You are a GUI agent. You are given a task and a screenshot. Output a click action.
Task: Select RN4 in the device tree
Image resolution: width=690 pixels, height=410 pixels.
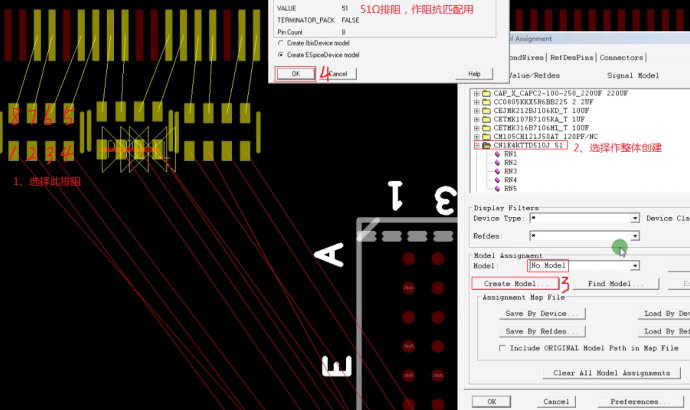click(510, 180)
